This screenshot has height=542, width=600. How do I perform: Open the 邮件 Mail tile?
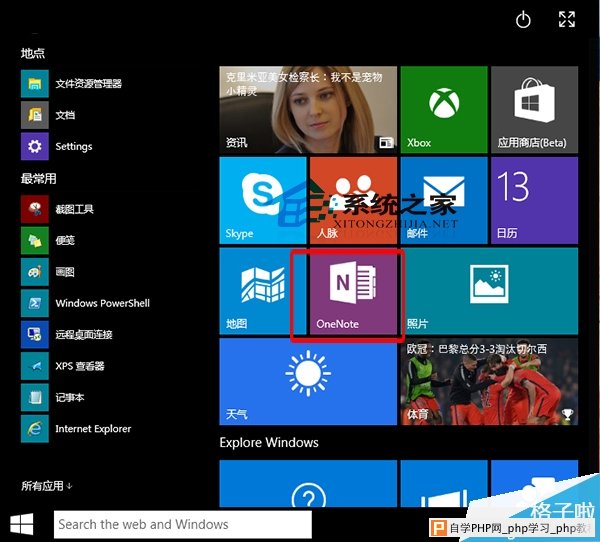click(444, 200)
